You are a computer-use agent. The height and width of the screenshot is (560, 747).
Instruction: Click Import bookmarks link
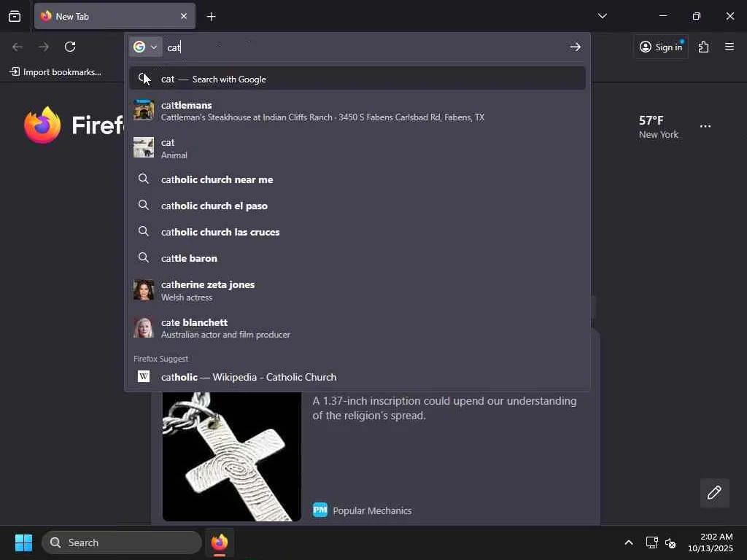55,72
